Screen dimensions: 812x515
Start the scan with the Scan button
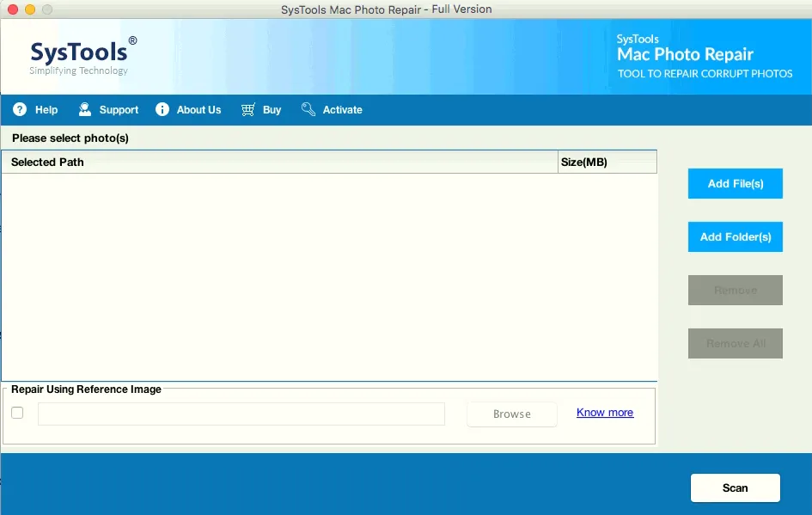tap(736, 488)
